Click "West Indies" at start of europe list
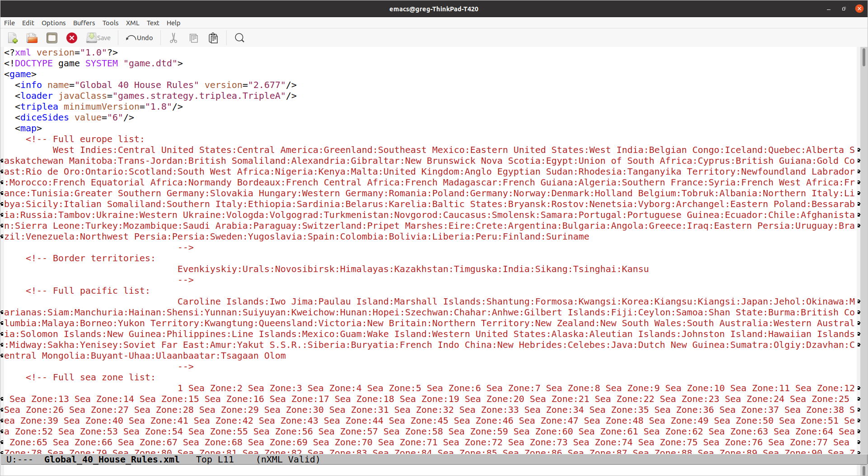868x476 pixels. point(82,150)
